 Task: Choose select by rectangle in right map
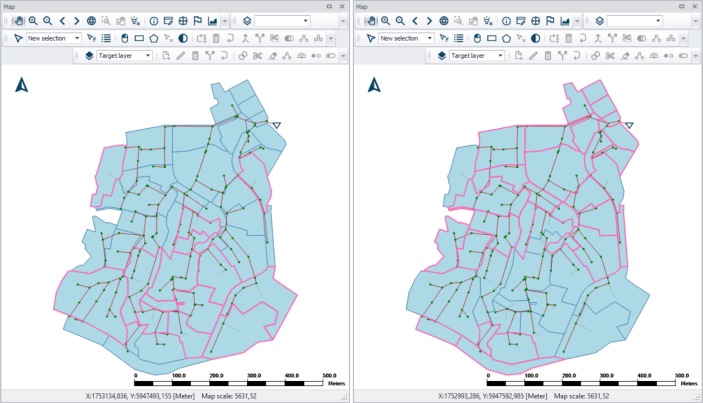pyautogui.click(x=492, y=39)
